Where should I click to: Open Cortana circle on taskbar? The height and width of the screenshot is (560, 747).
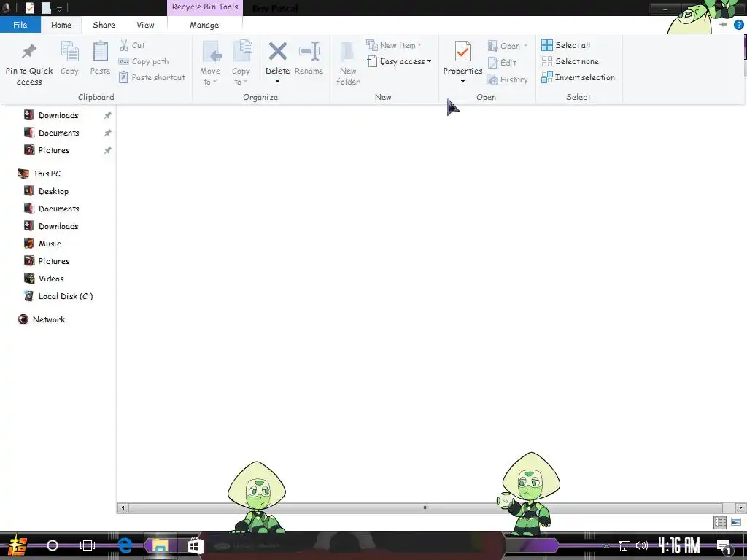53,545
